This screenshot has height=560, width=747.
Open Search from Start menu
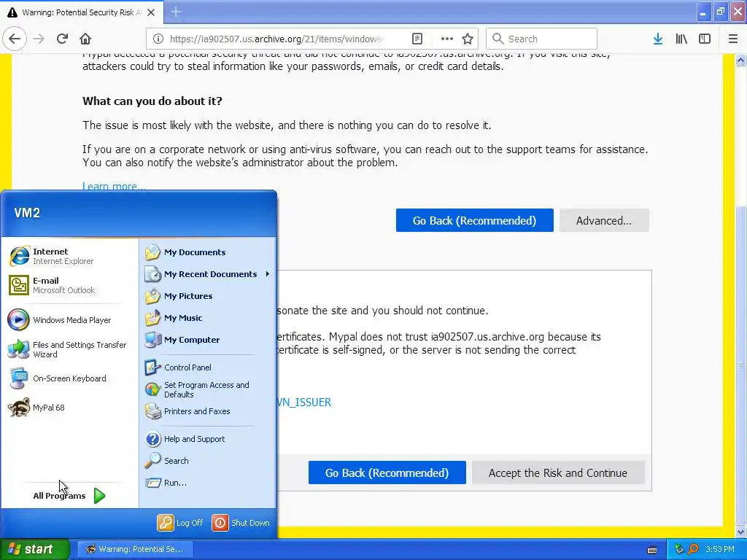point(208,461)
